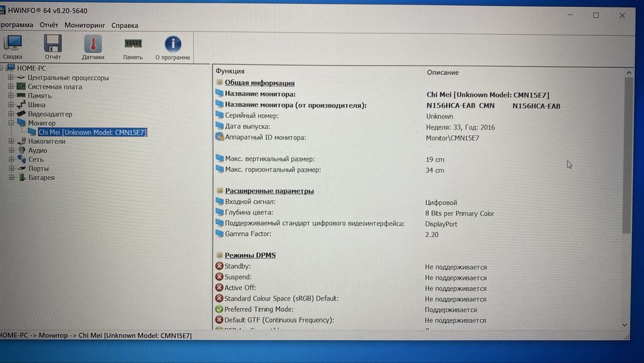Image resolution: width=644 pixels, height=363 pixels.
Task: Click the Отчёт save report icon
Action: 53,43
